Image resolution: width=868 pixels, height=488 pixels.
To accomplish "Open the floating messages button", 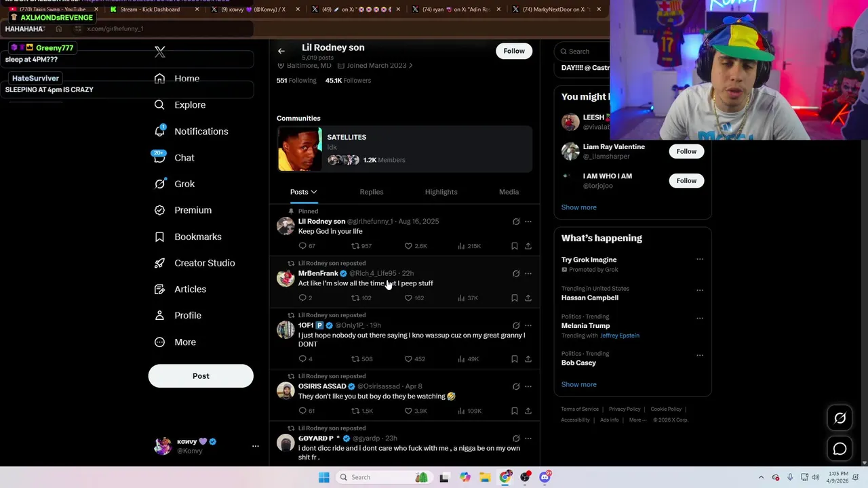I will [x=840, y=449].
